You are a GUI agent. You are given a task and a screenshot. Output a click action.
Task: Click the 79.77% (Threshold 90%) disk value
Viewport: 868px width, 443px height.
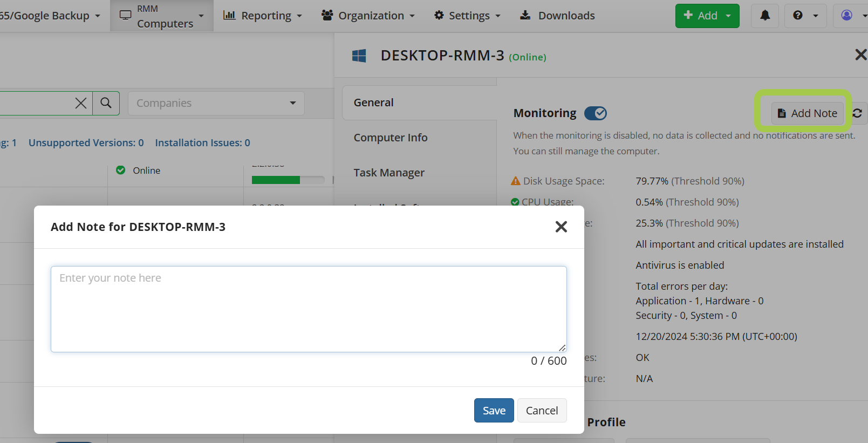coord(690,181)
